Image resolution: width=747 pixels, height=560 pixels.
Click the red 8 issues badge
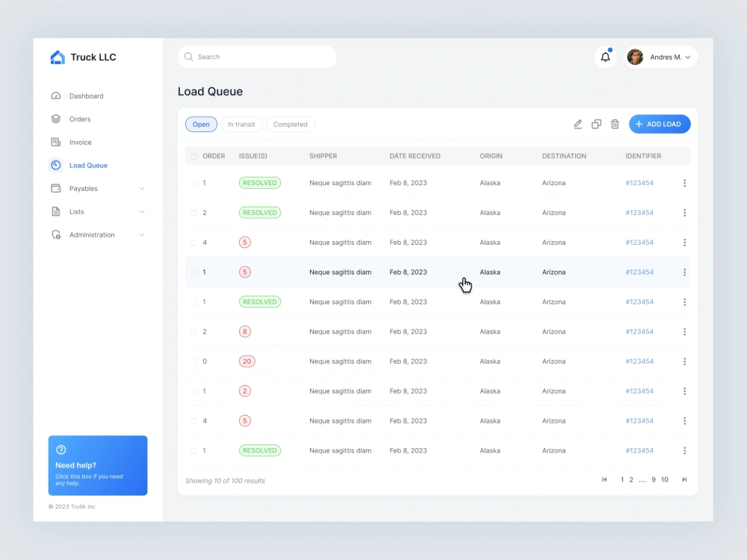245,332
